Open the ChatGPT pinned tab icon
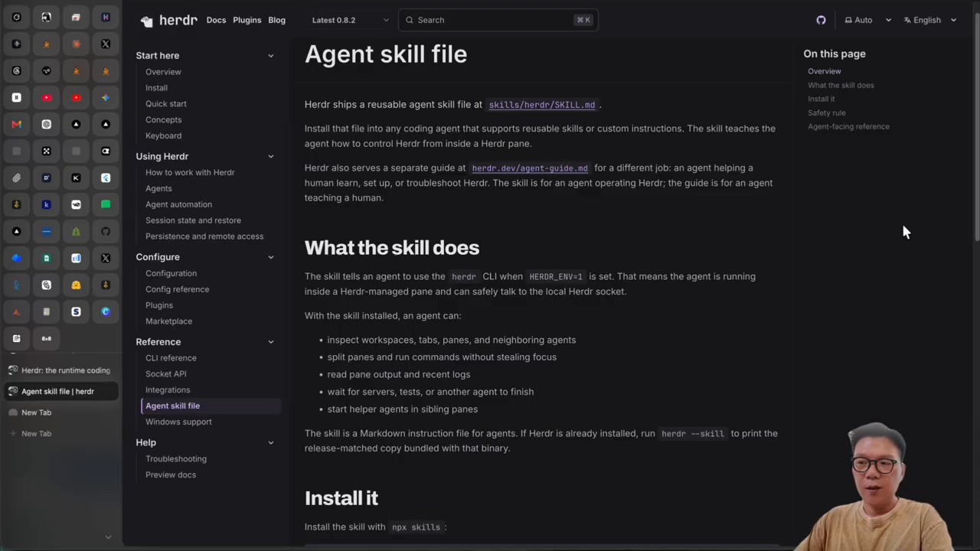Screen dimensions: 980x551 (x=47, y=124)
